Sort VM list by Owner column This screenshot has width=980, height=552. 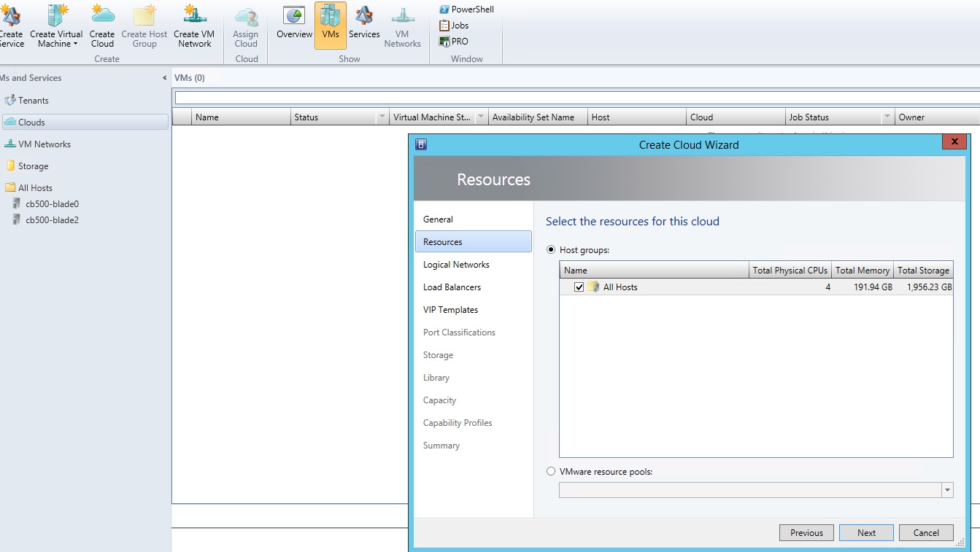(938, 117)
